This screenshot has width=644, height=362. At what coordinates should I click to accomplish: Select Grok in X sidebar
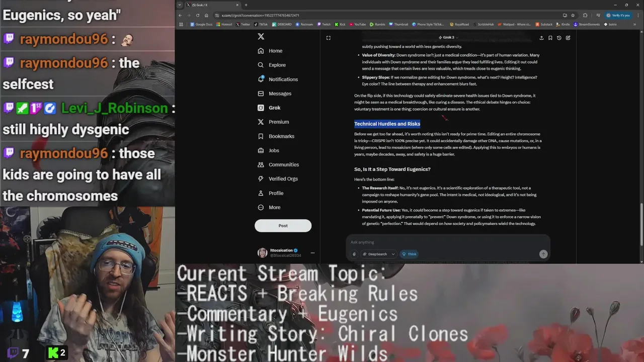tap(269, 108)
